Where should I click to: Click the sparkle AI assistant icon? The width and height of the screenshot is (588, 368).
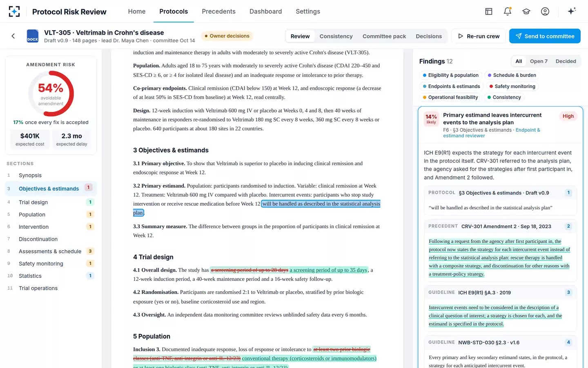click(x=572, y=11)
